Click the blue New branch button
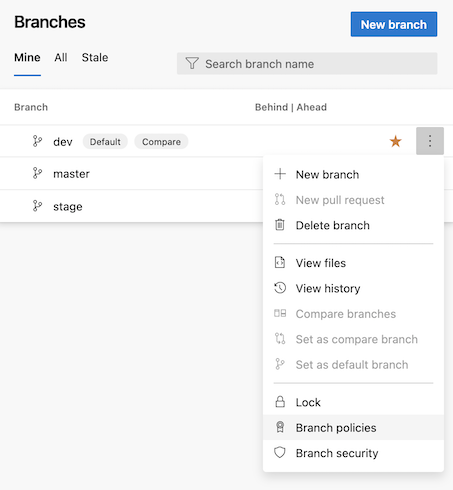The height and width of the screenshot is (490, 453). (x=394, y=24)
